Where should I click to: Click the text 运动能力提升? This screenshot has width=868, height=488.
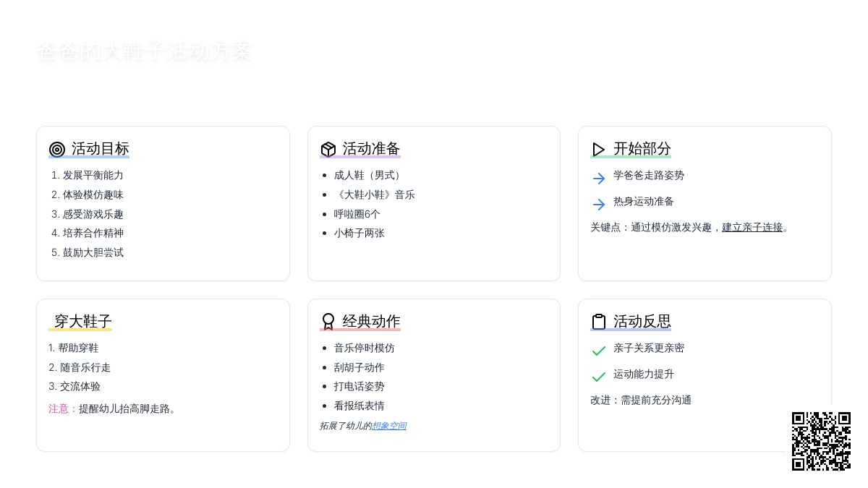tap(644, 374)
